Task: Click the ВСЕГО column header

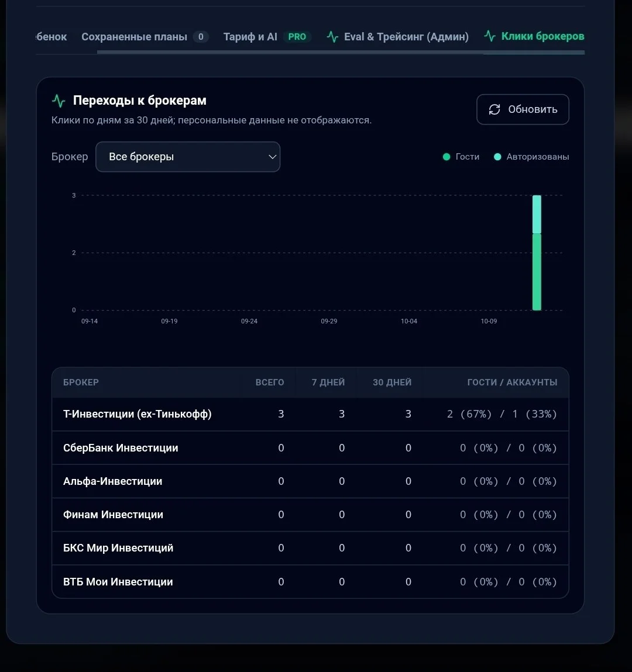Action: click(270, 382)
